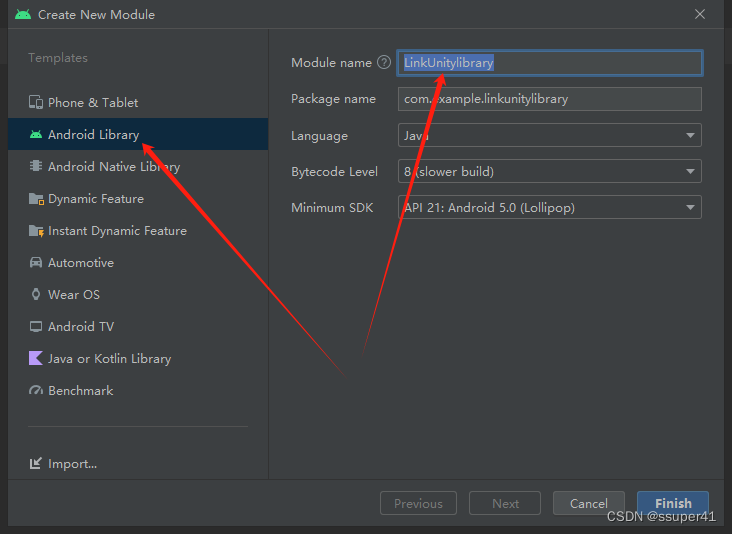Click the Next button
The height and width of the screenshot is (534, 732).
coord(505,503)
